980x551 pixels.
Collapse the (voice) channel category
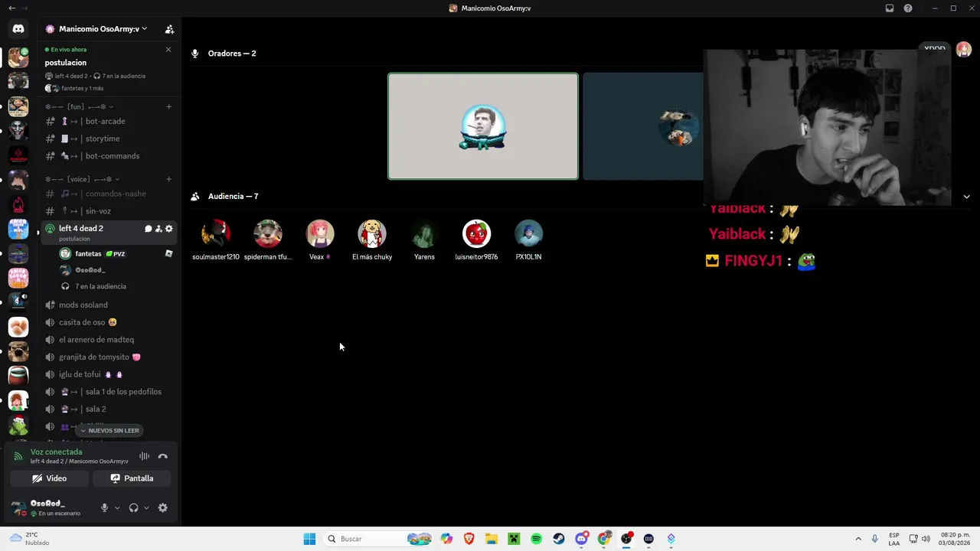(83, 179)
